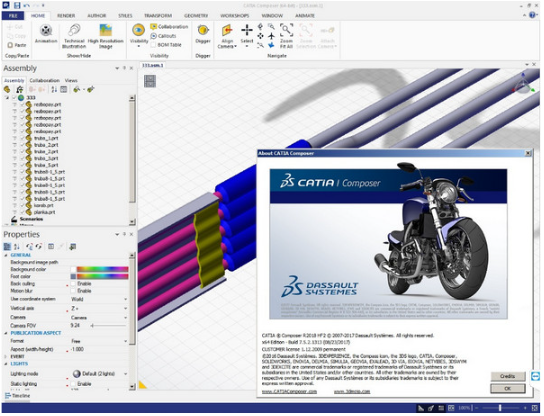Open the Vertical axis dropdown
Screen dimensions: 544x416
tap(125, 308)
